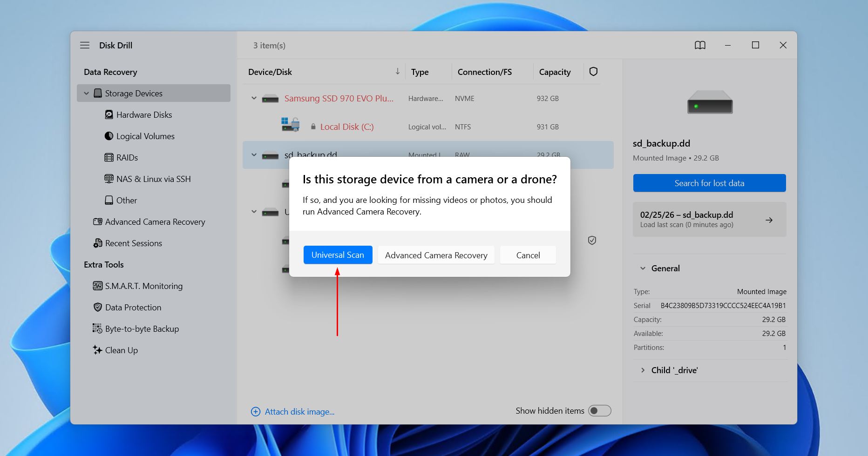Toggle Show hidden items switch

[x=599, y=411]
